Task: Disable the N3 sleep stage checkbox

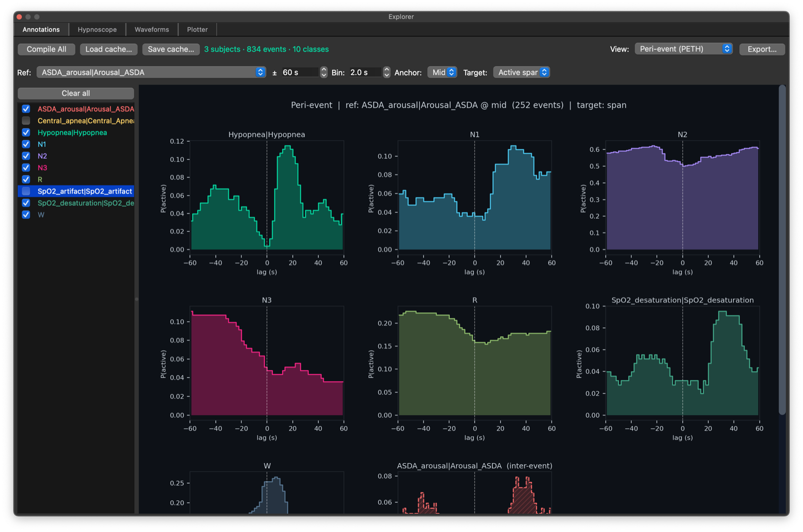Action: 26,168
